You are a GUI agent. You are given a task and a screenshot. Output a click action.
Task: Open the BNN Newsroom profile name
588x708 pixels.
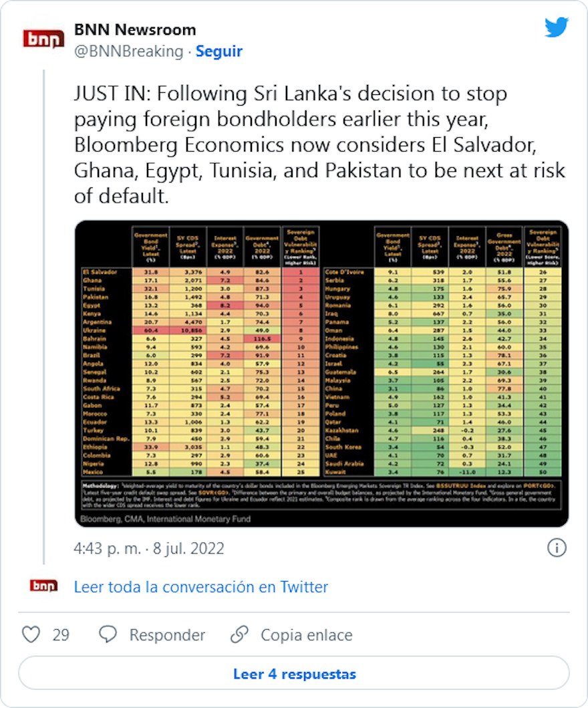[135, 30]
